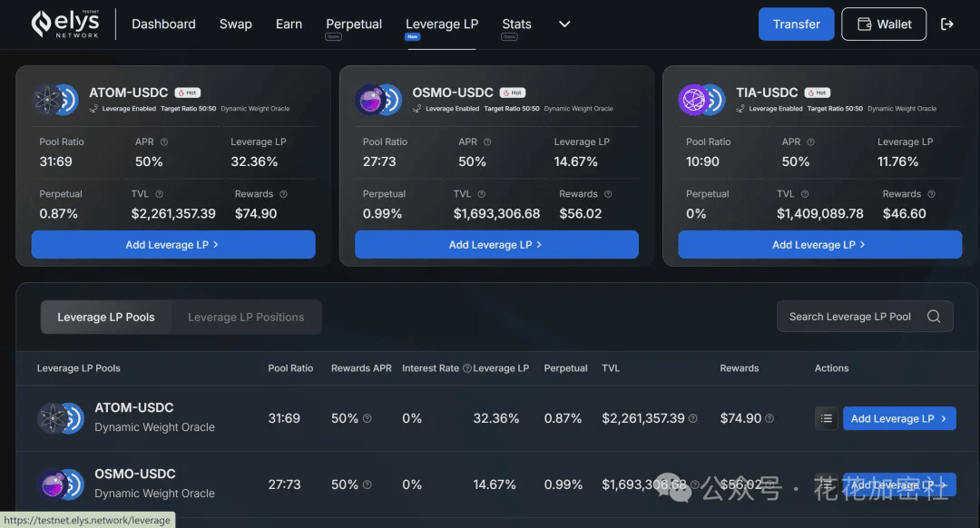The height and width of the screenshot is (528, 980).
Task: Open the Earn nav item
Action: click(289, 24)
